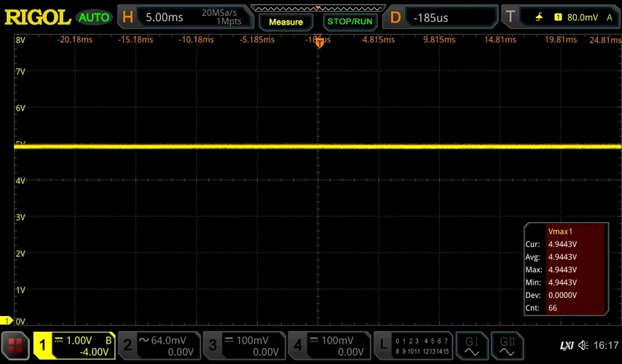Image resolution: width=622 pixels, height=364 pixels.
Task: Open the delay D settings icon
Action: 395,17
